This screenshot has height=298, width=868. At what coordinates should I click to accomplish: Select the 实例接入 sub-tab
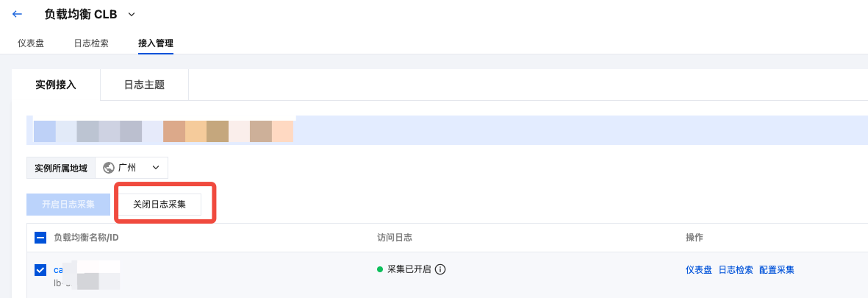[x=56, y=85]
